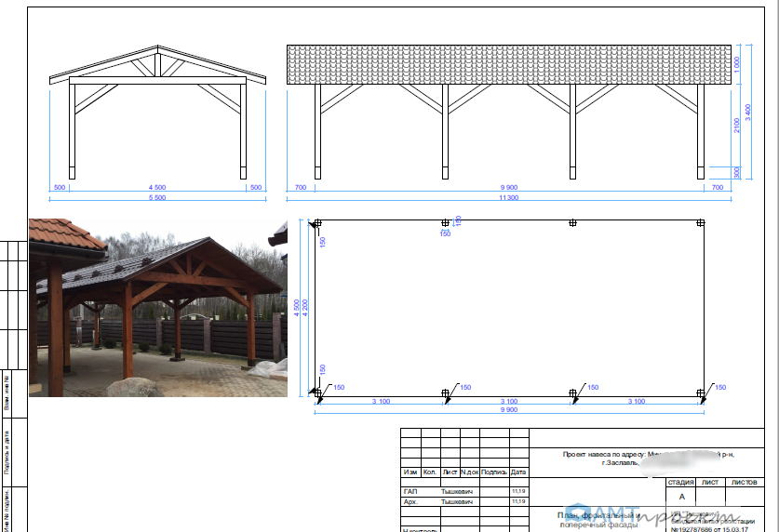Image resolution: width=779 pixels, height=532 pixels.
Task: Select the bottom-left column marker in plan
Action: tap(317, 394)
